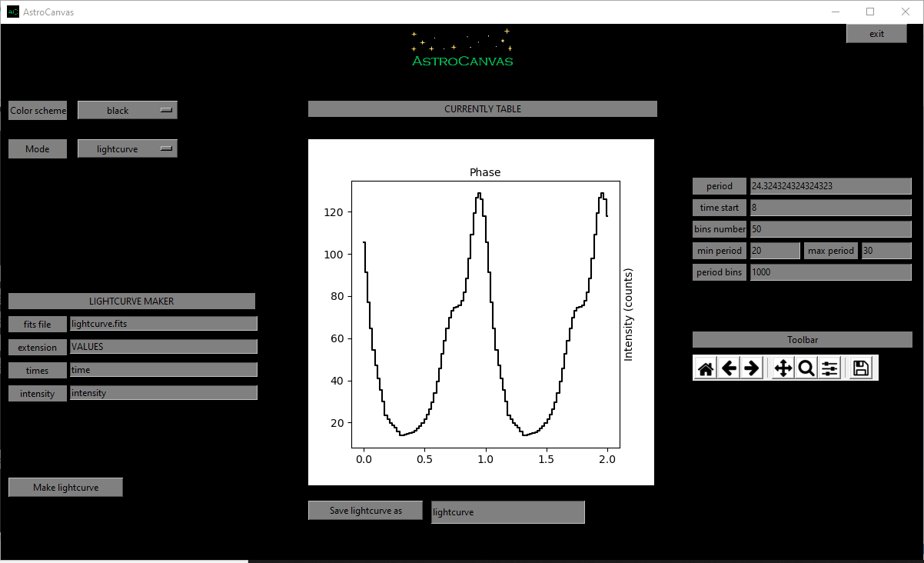924x563 pixels.
Task: Click the bins number label
Action: click(720, 228)
